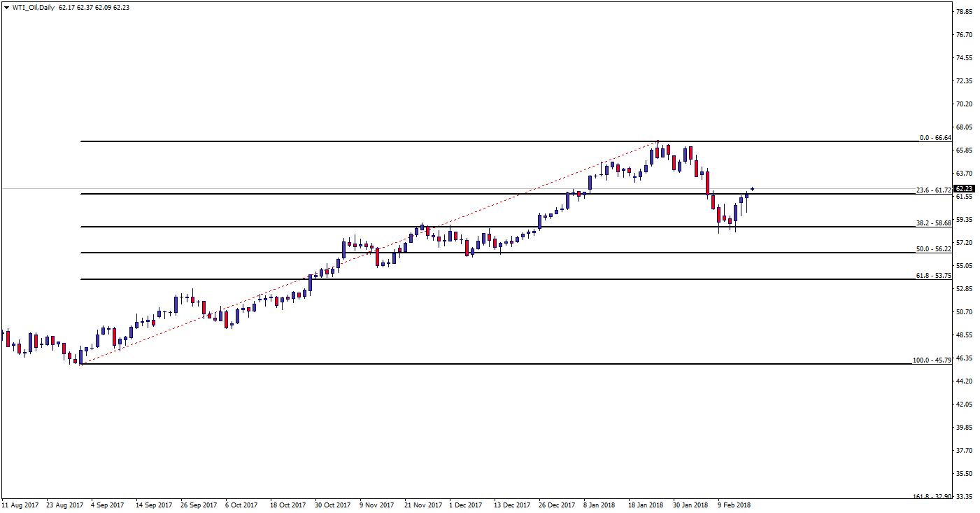Select the 0.0 - 66.64 Fibonacci label
This screenshot has height=513, width=980.
tap(935, 138)
